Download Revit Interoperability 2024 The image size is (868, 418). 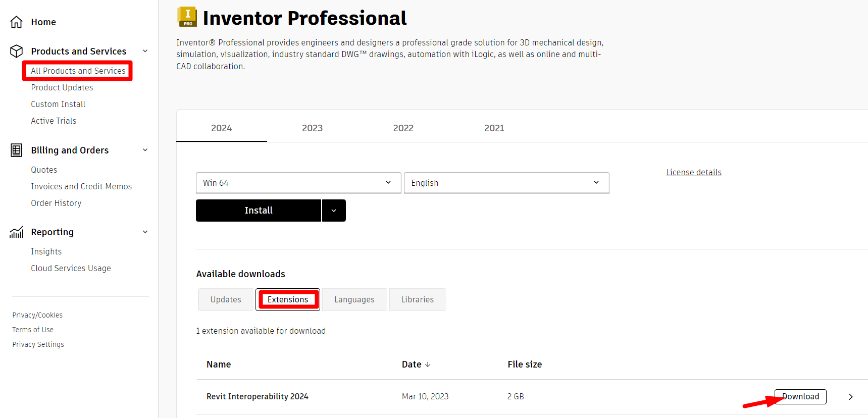pyautogui.click(x=801, y=397)
